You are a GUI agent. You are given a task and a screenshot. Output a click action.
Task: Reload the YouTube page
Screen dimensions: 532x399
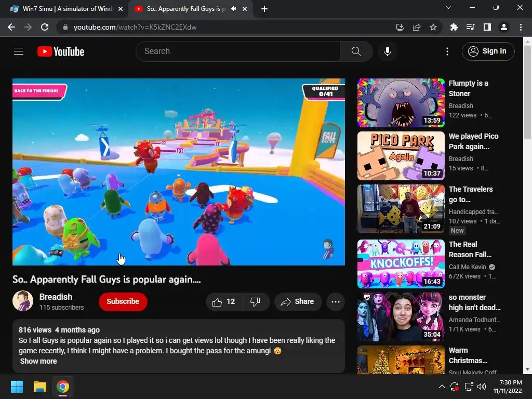45,27
